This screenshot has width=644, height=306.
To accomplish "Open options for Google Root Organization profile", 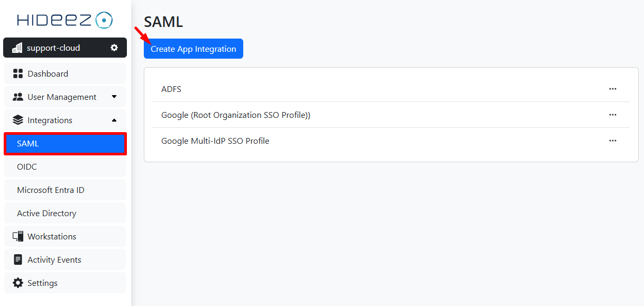I will pyautogui.click(x=612, y=115).
